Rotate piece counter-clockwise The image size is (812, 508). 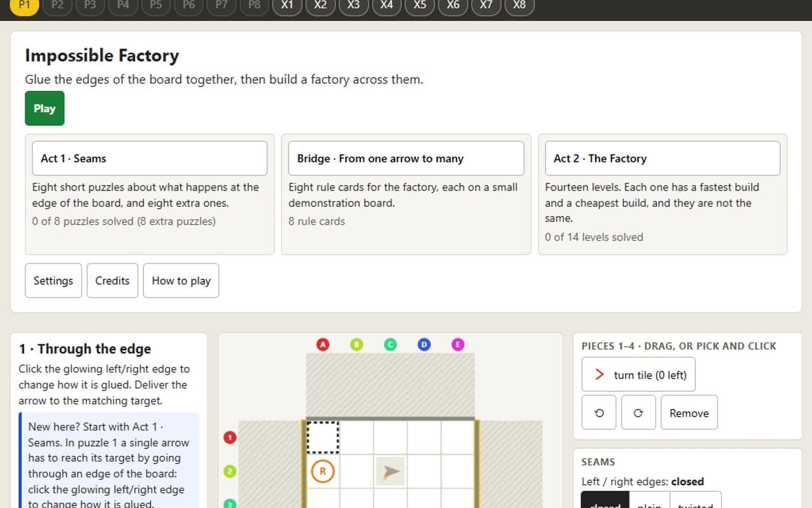coord(599,413)
